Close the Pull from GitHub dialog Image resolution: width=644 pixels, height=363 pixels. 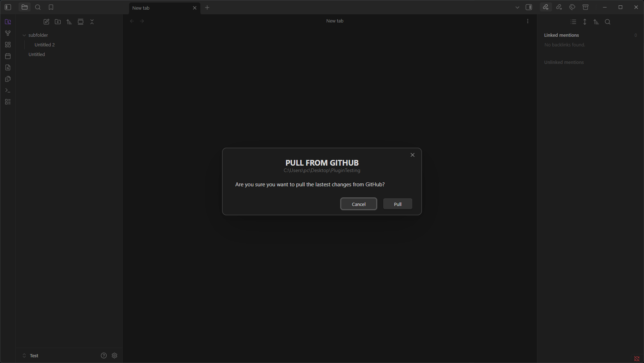[x=413, y=155]
